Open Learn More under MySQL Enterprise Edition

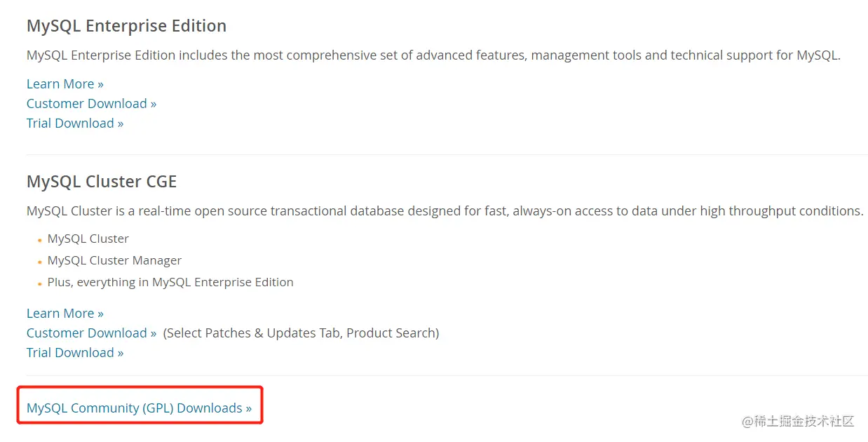[x=65, y=84]
